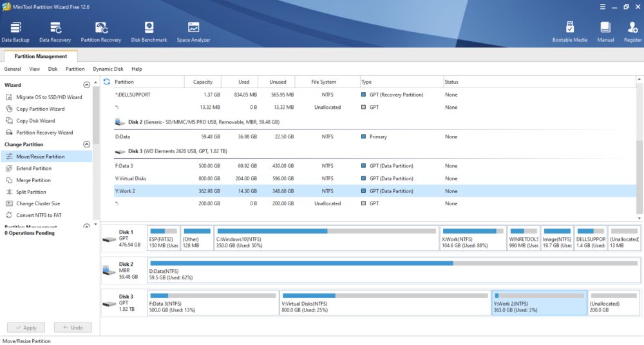Select the V:Virtual Disks row

(375, 179)
